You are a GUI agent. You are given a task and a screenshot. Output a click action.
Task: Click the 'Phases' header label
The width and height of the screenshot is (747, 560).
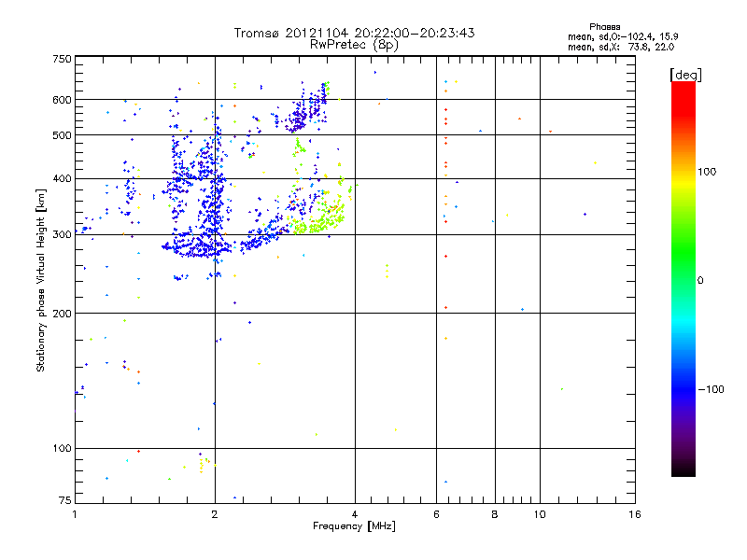[x=604, y=27]
